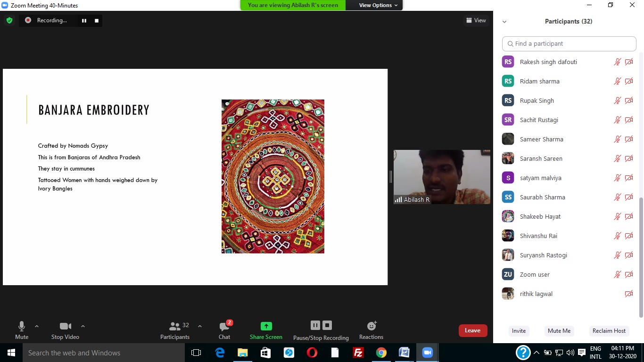Screen dimensions: 644x362
Task: Open Google Chrome from the taskbar
Action: (381, 353)
